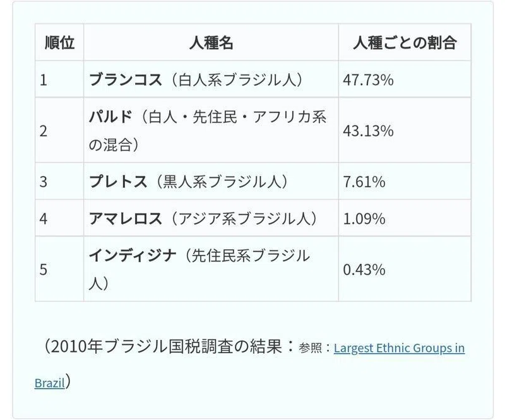Click rank number 2 cell
Screen dimensions: 505x420
click(x=59, y=130)
